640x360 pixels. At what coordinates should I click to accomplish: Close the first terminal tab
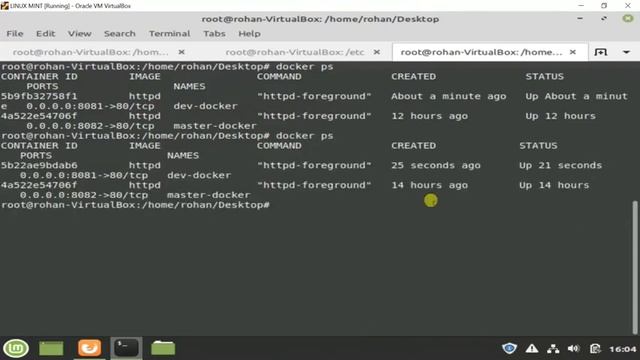point(182,52)
